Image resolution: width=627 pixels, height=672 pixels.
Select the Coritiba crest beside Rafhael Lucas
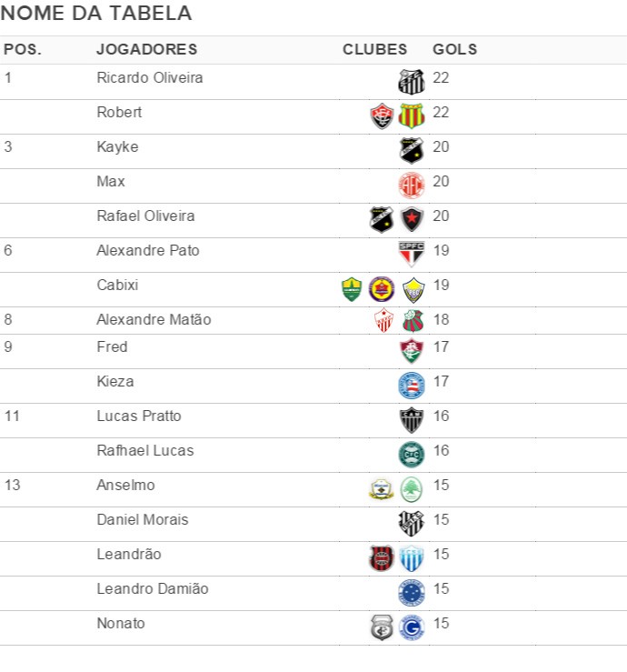(411, 455)
